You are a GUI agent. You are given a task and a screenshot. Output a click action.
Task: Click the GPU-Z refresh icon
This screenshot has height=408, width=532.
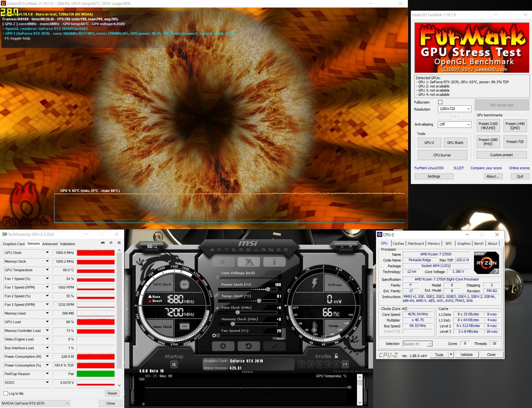tap(111, 243)
